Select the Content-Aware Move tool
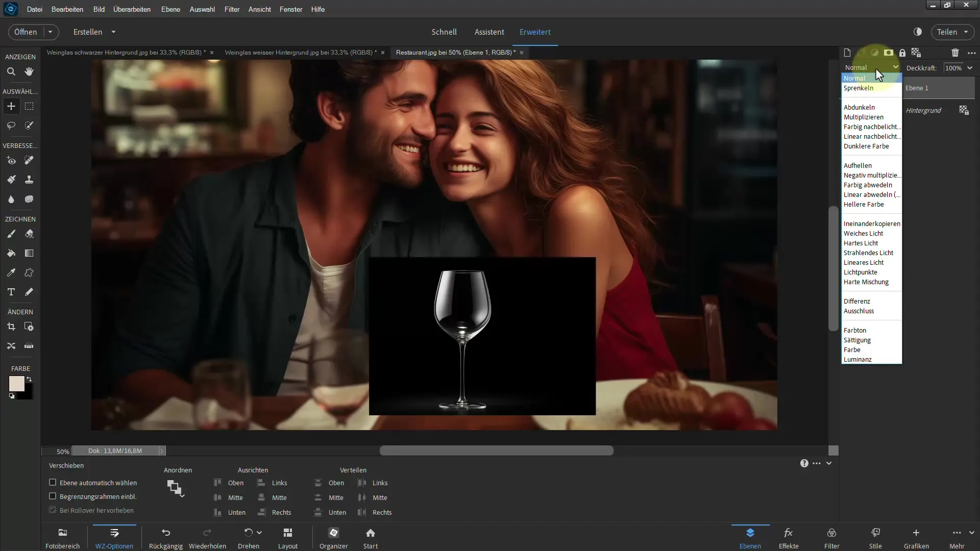This screenshot has height=551, width=980. [11, 346]
